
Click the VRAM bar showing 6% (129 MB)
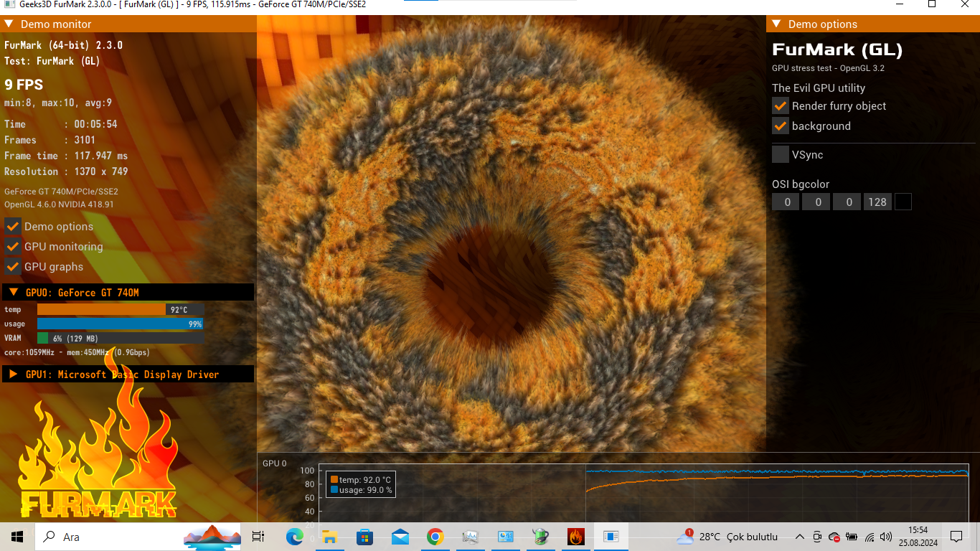[121, 338]
